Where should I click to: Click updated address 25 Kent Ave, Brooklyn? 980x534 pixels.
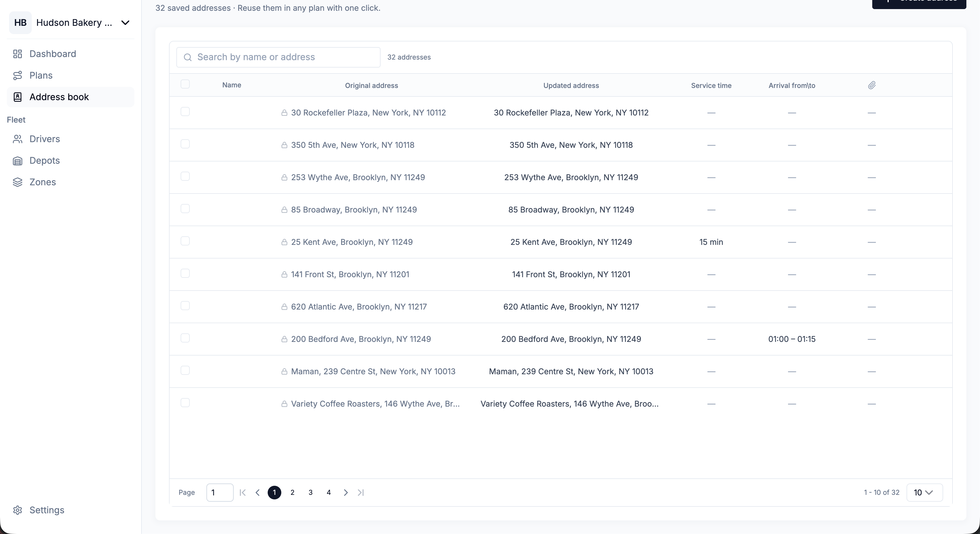coord(571,242)
